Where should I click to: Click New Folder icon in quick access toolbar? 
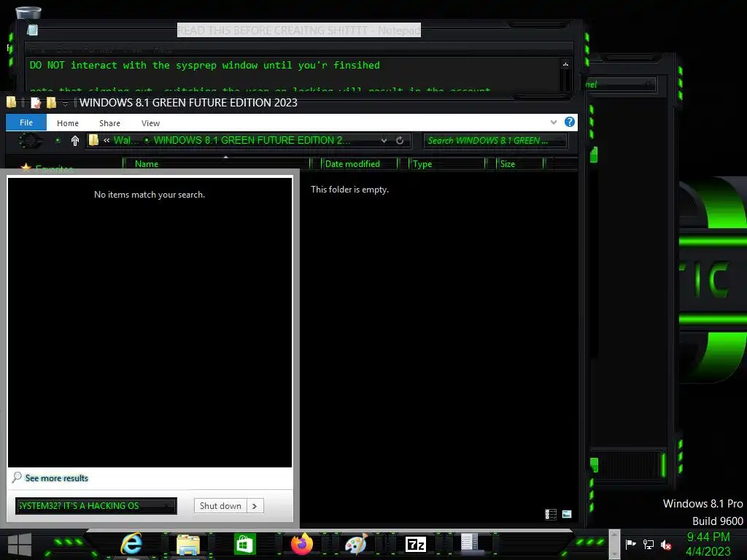click(51, 102)
